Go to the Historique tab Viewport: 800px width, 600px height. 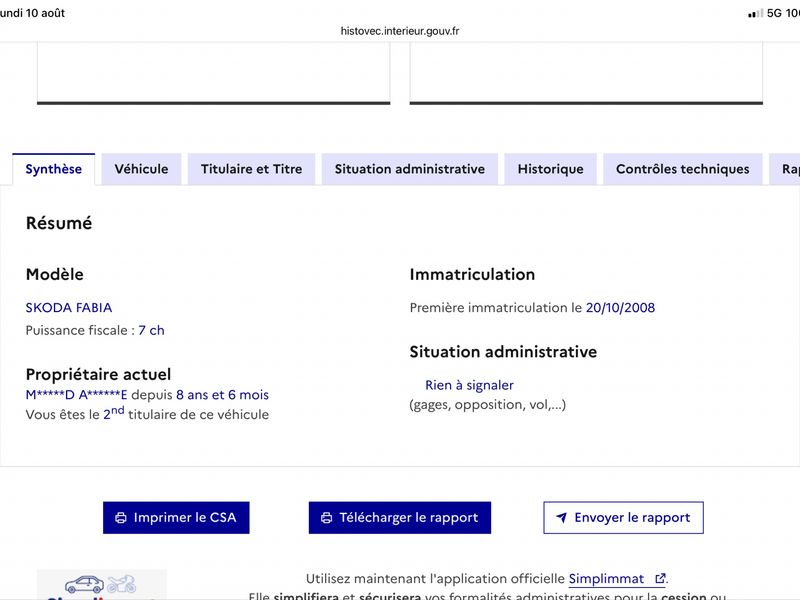(551, 169)
